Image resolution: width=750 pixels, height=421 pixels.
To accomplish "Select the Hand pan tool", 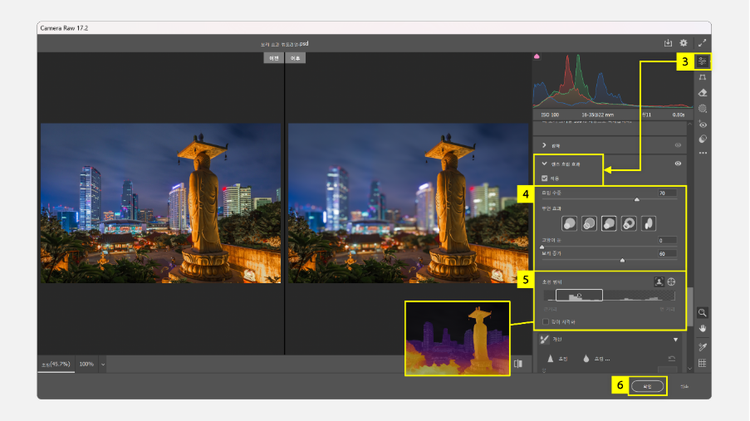I will coord(702,328).
